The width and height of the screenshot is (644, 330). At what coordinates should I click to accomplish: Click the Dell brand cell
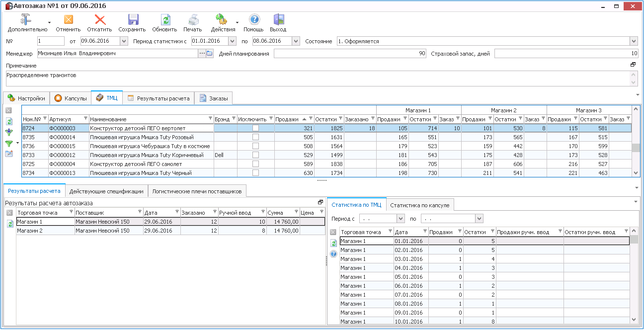pyautogui.click(x=225, y=155)
